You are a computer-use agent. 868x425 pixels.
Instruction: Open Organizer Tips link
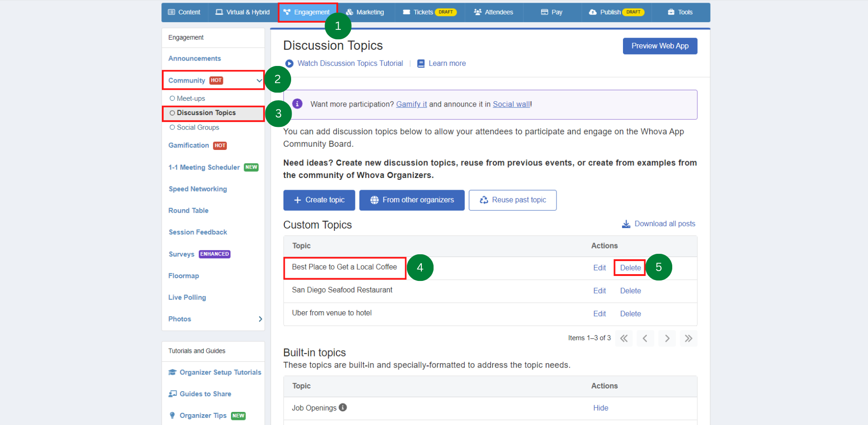pyautogui.click(x=203, y=416)
